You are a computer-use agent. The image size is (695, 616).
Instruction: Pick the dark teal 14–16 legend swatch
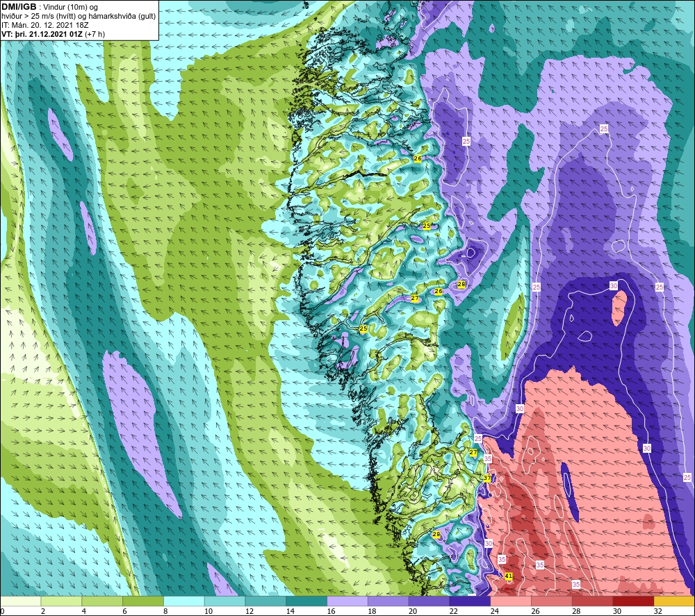(306, 601)
